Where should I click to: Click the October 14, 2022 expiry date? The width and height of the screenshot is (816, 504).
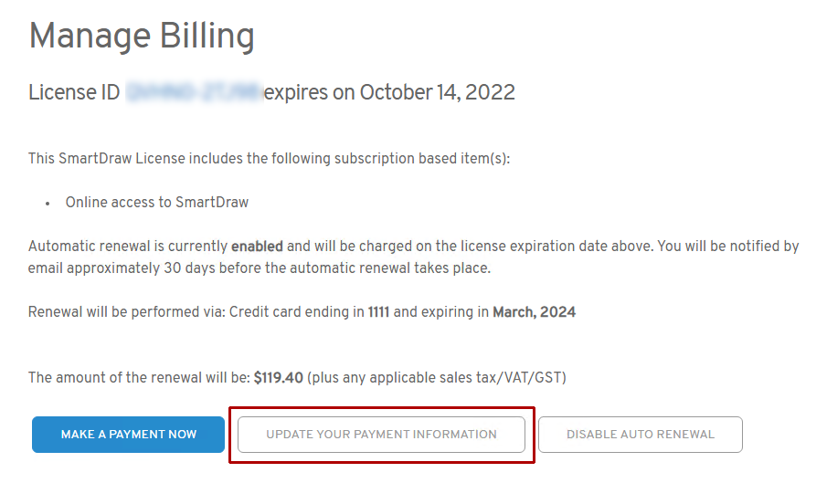[437, 92]
